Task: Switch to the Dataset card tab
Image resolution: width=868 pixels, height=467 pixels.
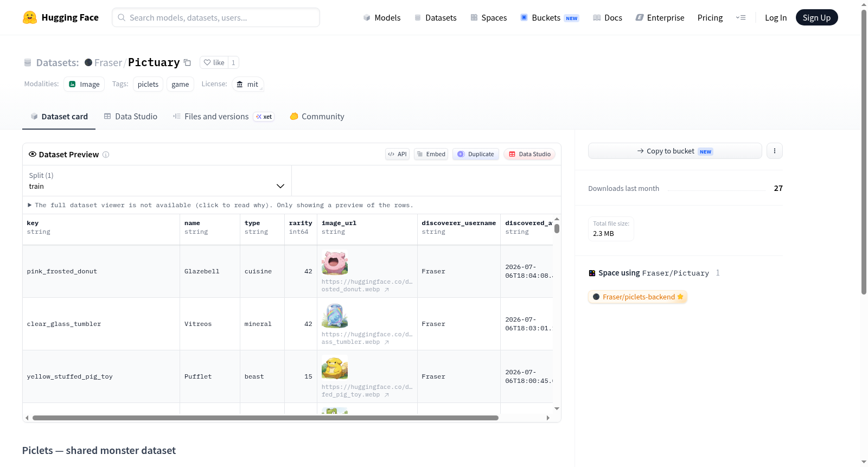Action: pos(59,117)
